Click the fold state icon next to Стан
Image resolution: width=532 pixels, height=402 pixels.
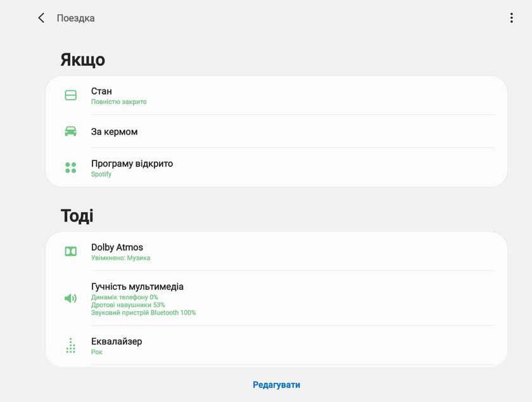[71, 95]
